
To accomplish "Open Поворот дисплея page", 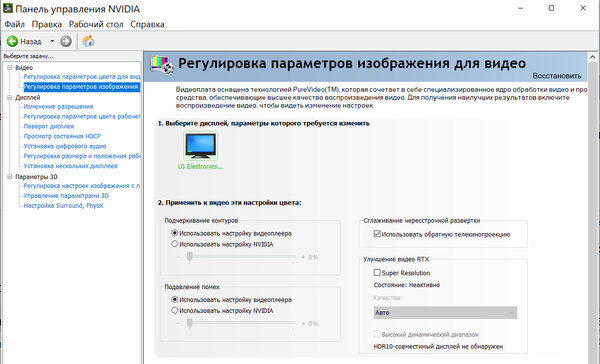I will tap(49, 126).
